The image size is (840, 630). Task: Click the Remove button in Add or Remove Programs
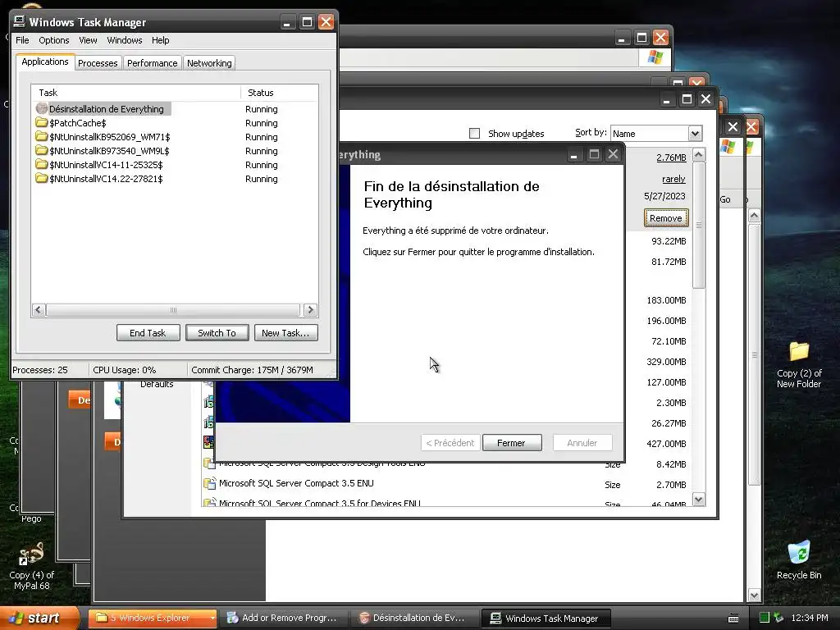[666, 218]
